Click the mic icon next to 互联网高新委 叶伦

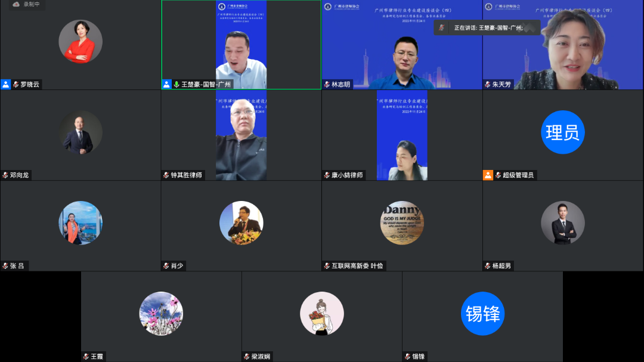coord(327,266)
